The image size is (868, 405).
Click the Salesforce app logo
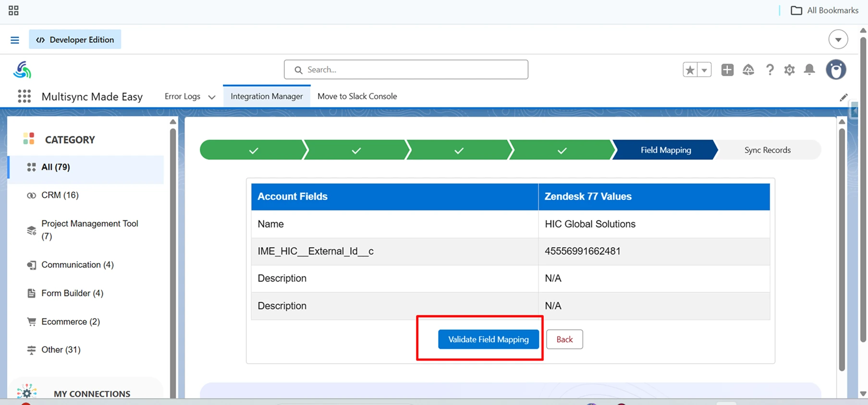click(x=22, y=70)
